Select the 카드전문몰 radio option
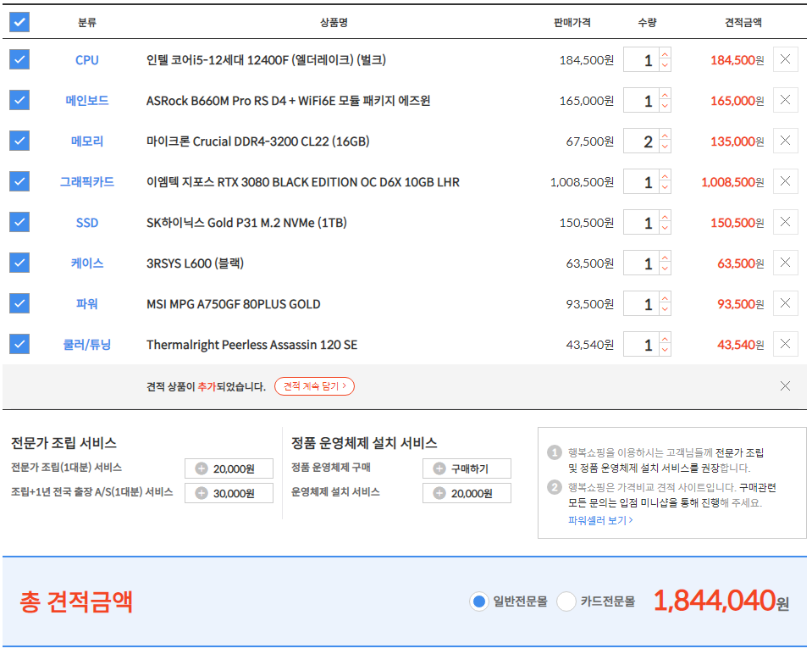 (566, 601)
